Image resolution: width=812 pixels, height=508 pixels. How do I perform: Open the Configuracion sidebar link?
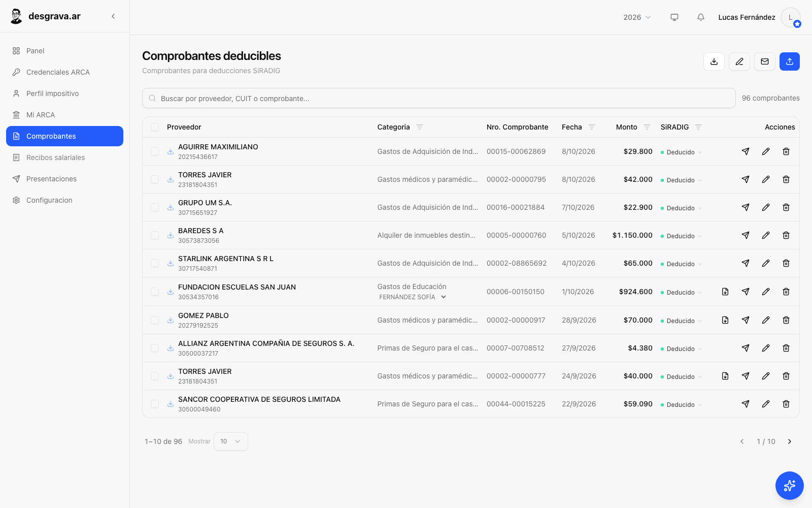click(64, 200)
